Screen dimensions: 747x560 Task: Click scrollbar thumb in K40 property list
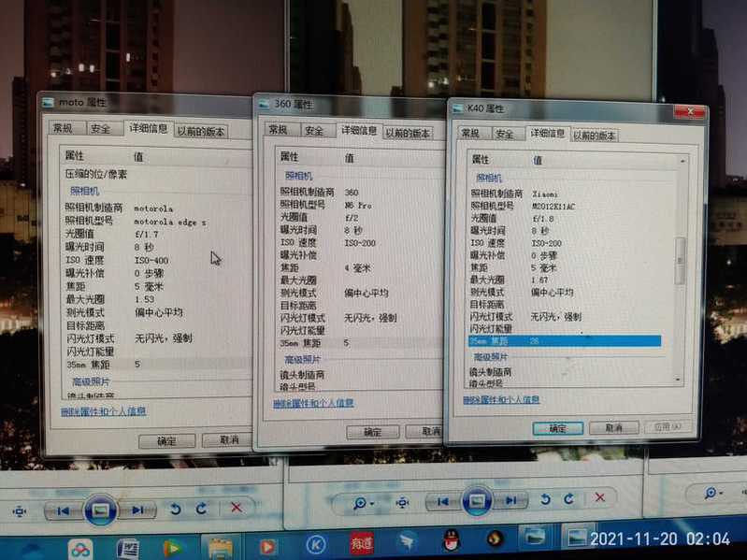coord(681,261)
